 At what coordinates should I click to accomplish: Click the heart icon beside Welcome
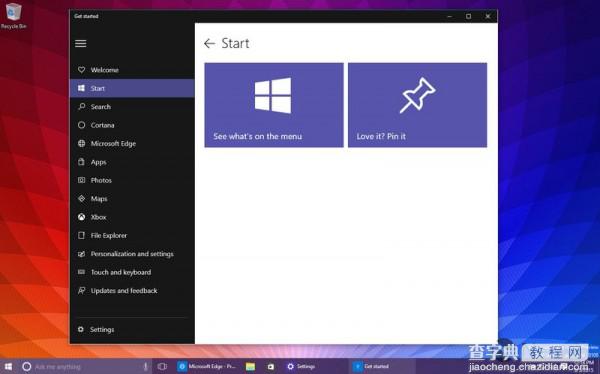tap(81, 70)
